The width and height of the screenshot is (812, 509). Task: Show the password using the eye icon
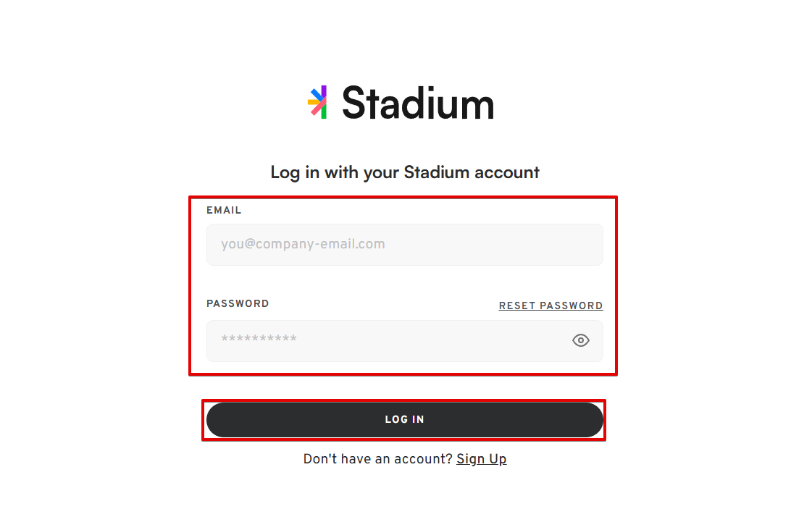click(x=580, y=340)
